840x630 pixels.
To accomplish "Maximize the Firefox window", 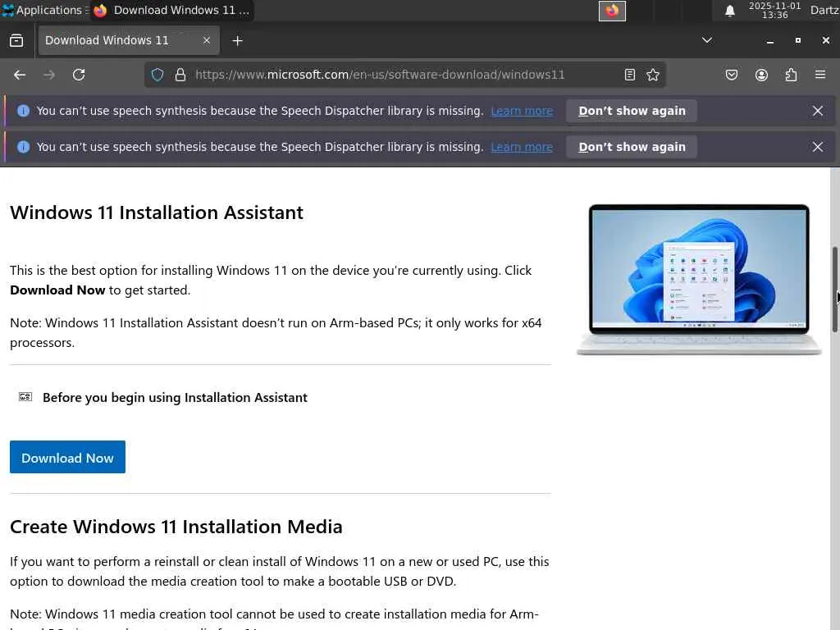I will (798, 40).
